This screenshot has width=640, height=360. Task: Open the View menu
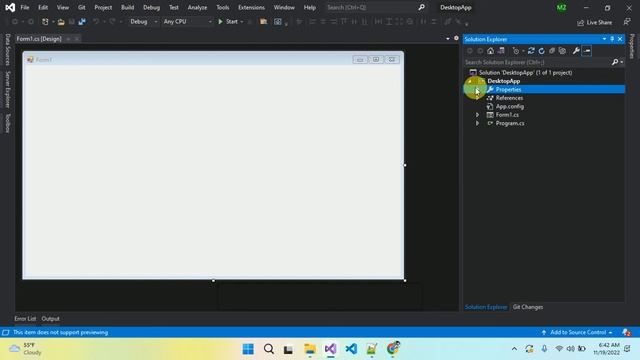(x=62, y=7)
